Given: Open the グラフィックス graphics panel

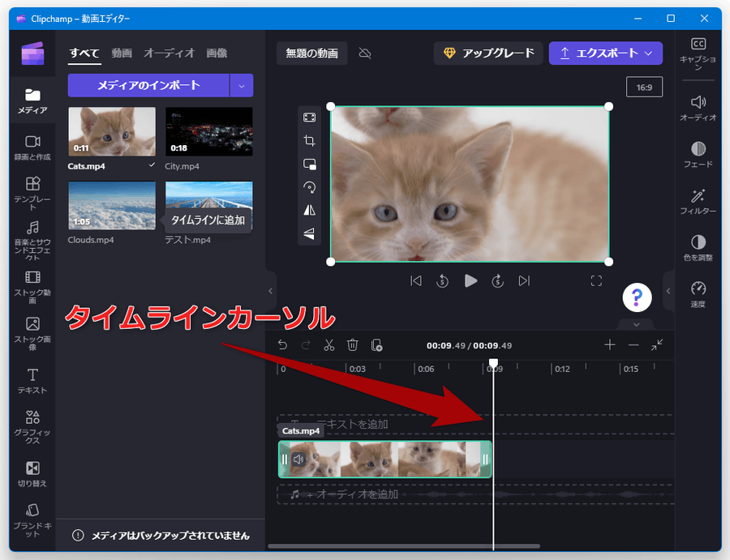Looking at the screenshot, I should (x=32, y=426).
